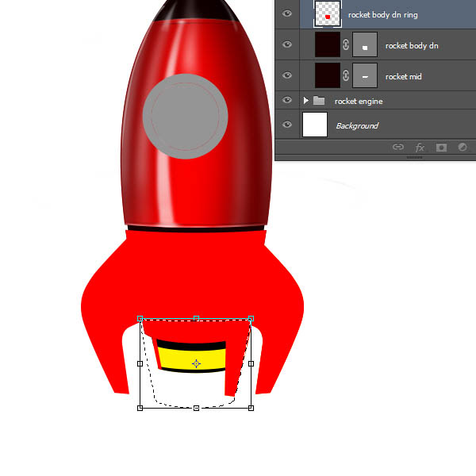Click the Add layer mask icon
The width and height of the screenshot is (476, 476).
[442, 148]
